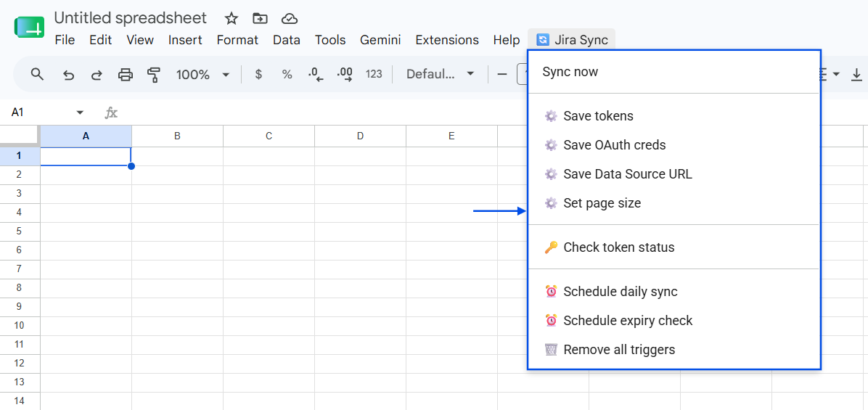
Task: Open the Default font dropdown
Action: coord(440,74)
